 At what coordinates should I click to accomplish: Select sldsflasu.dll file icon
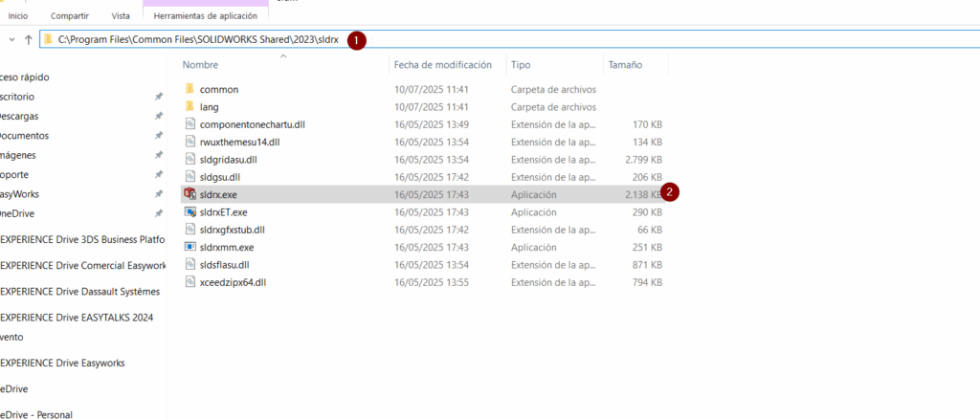190,264
